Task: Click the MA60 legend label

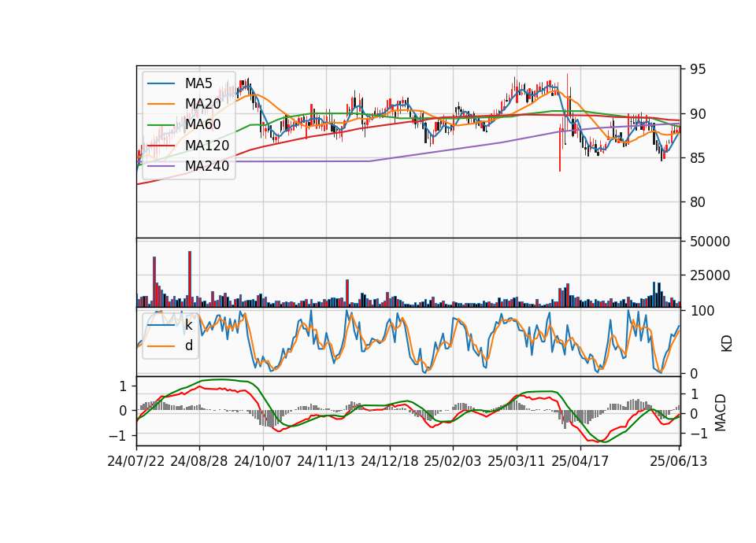Action: (x=202, y=124)
